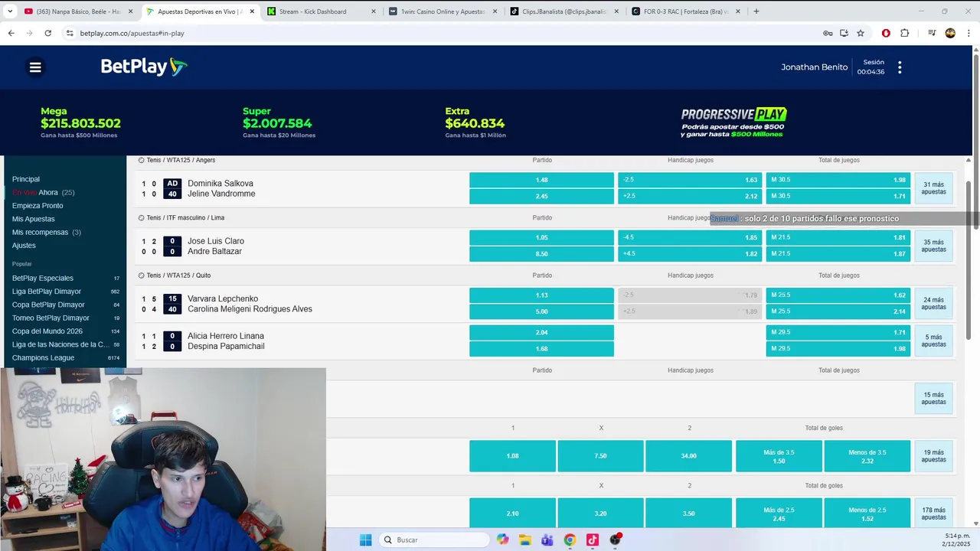Pick total M 30.5 at 1.98
This screenshot has height=551, width=980.
coord(838,180)
